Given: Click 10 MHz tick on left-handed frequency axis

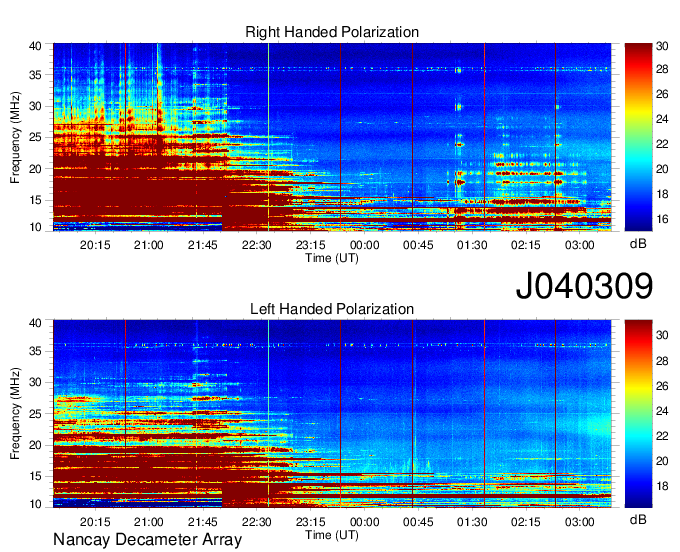Looking at the screenshot, I should [x=35, y=504].
